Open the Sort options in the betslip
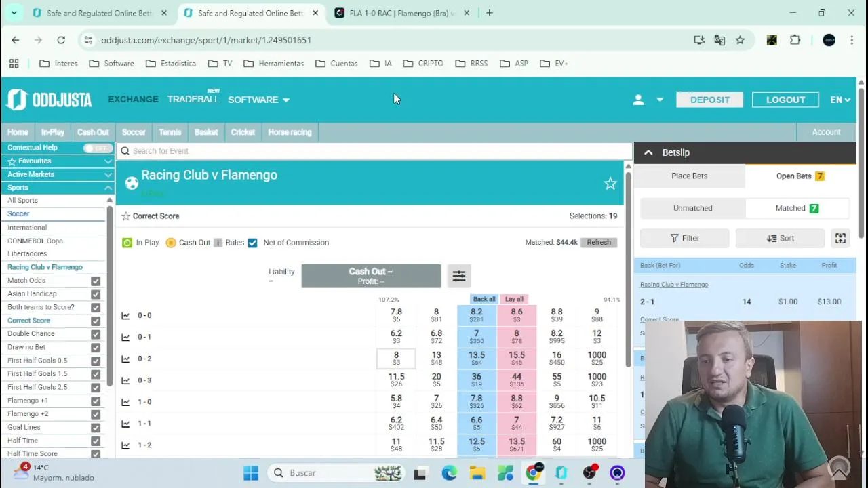The image size is (868, 488). point(780,238)
